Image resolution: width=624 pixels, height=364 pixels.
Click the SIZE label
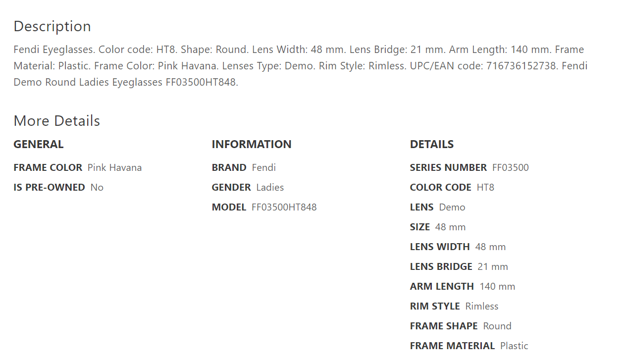pos(419,227)
